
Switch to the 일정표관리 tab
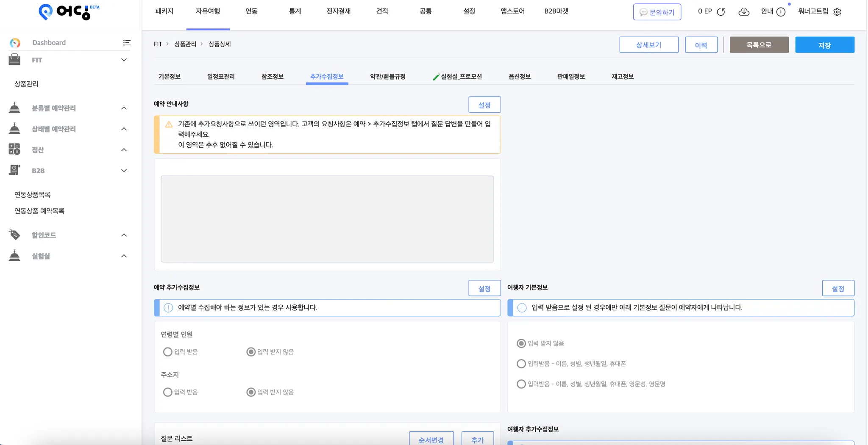click(221, 77)
